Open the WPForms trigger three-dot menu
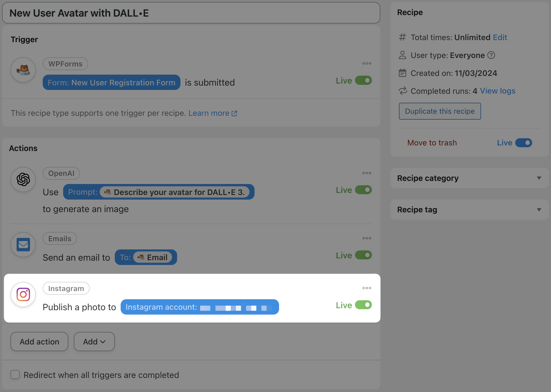The image size is (551, 392). click(x=366, y=63)
